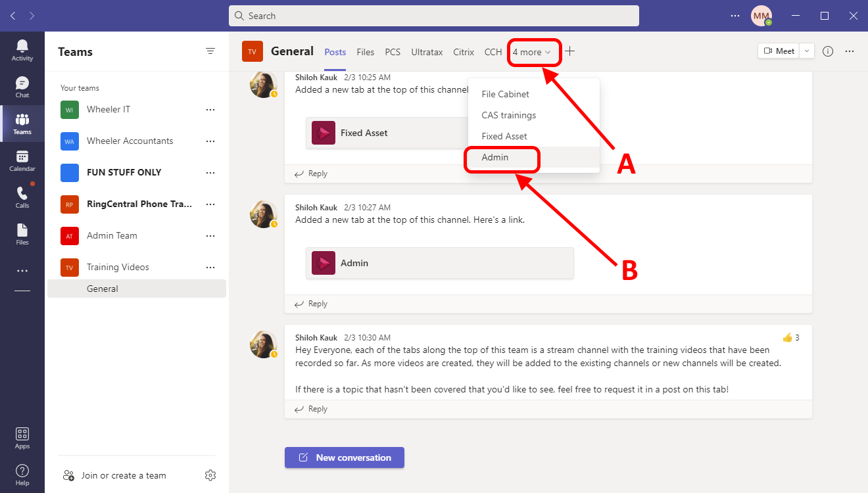Select the RingCentral Phone Tra... team
Viewport: 868px width, 493px height.
point(137,204)
